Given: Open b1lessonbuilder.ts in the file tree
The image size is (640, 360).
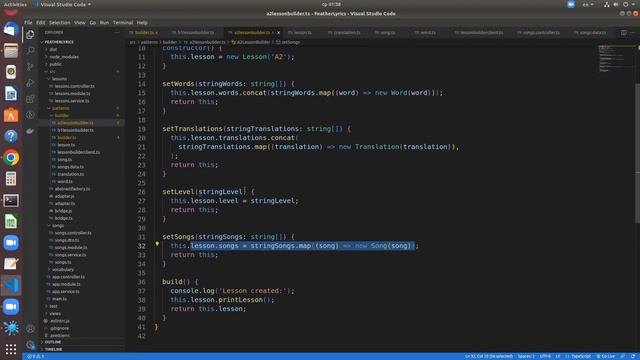Looking at the screenshot, I should (x=75, y=130).
